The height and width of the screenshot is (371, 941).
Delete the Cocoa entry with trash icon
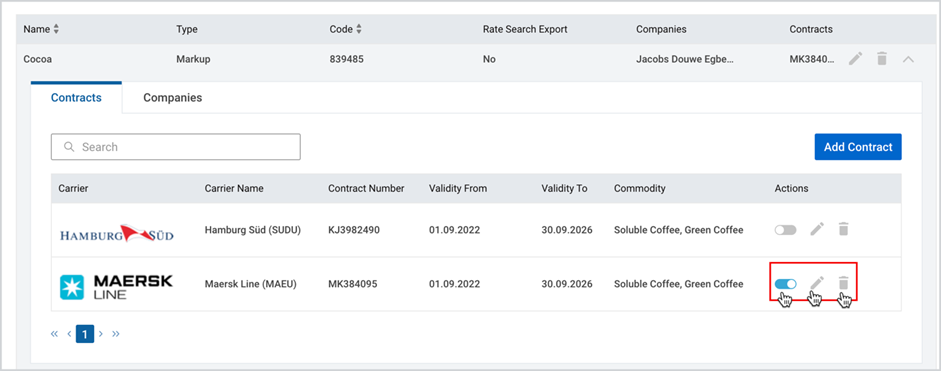click(x=882, y=59)
